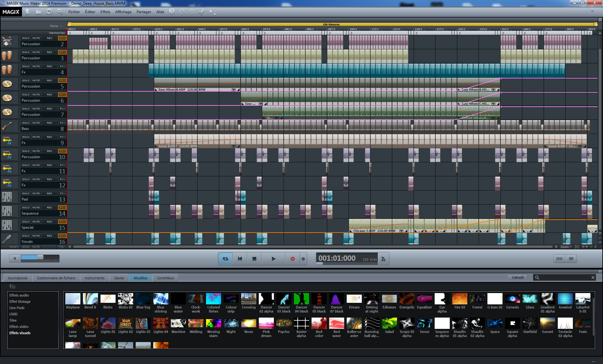Click the bass instrument icon on track 8
The width and height of the screenshot is (603, 364).
(x=8, y=126)
